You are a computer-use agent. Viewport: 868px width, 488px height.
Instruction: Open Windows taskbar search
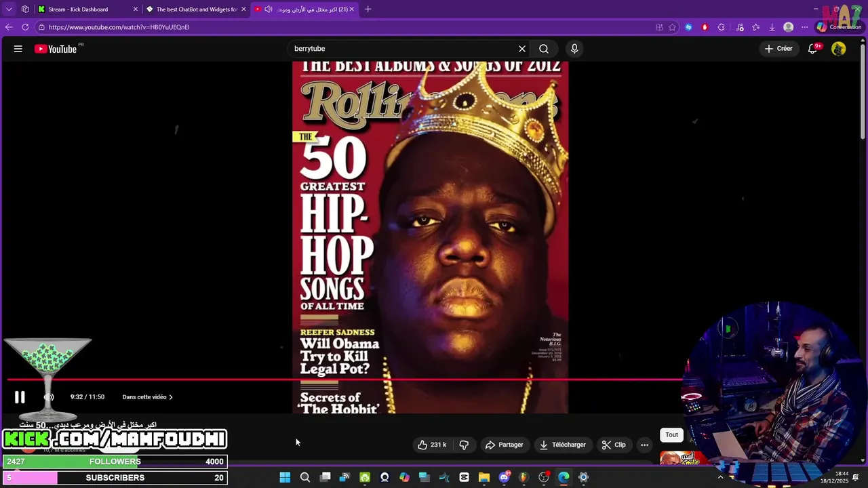coord(305,477)
